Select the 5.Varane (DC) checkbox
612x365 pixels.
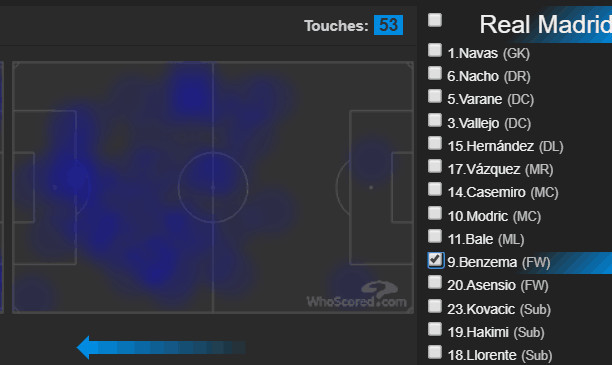tap(435, 96)
